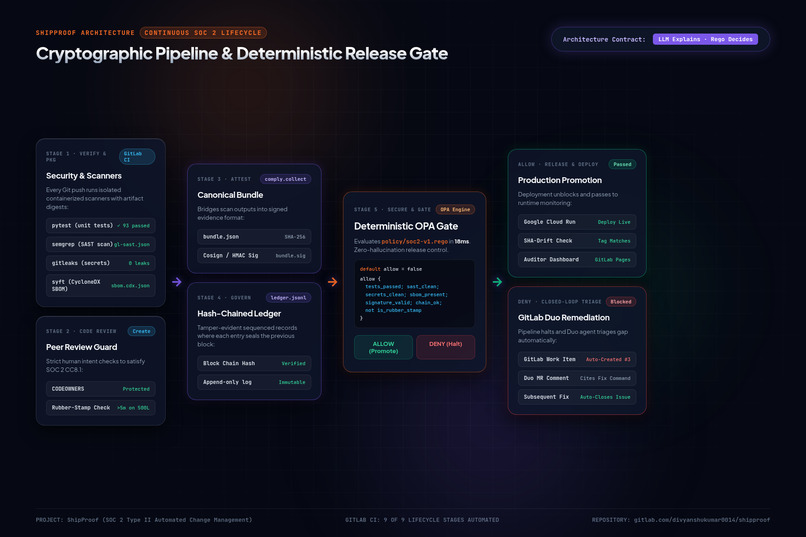Select the semgrep (SAST scan) row
This screenshot has height=537, width=806.
[x=101, y=244]
